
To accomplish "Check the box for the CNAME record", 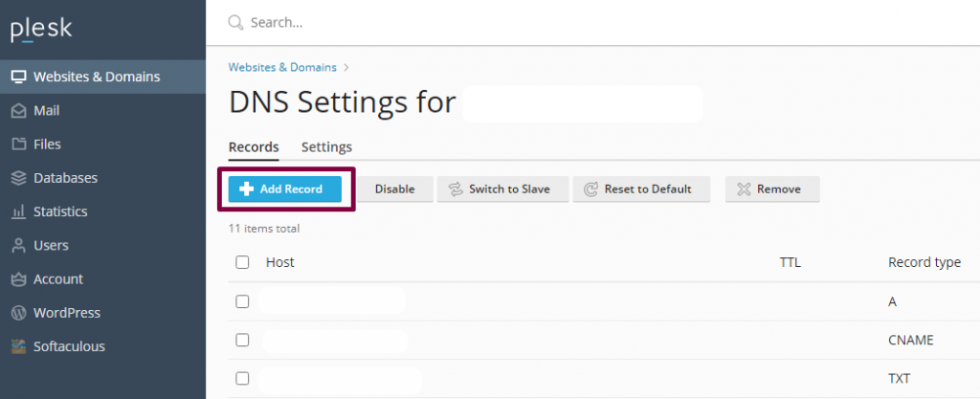I will pos(242,340).
